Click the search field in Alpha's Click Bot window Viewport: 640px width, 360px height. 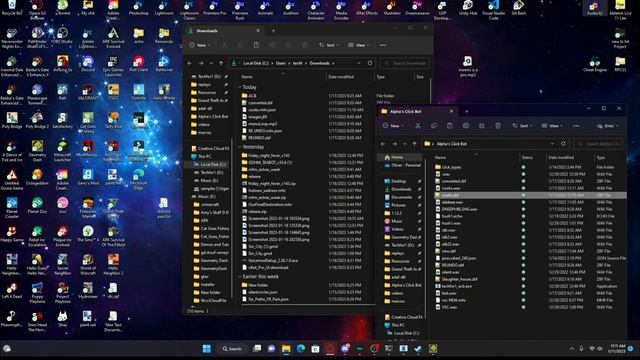(x=598, y=144)
